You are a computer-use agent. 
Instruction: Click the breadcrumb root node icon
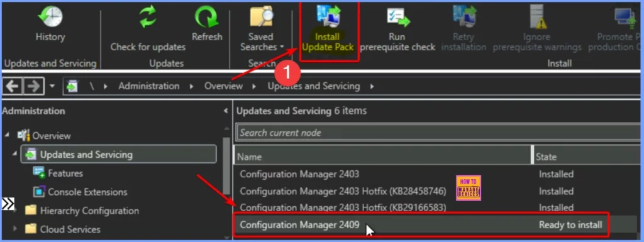click(73, 87)
